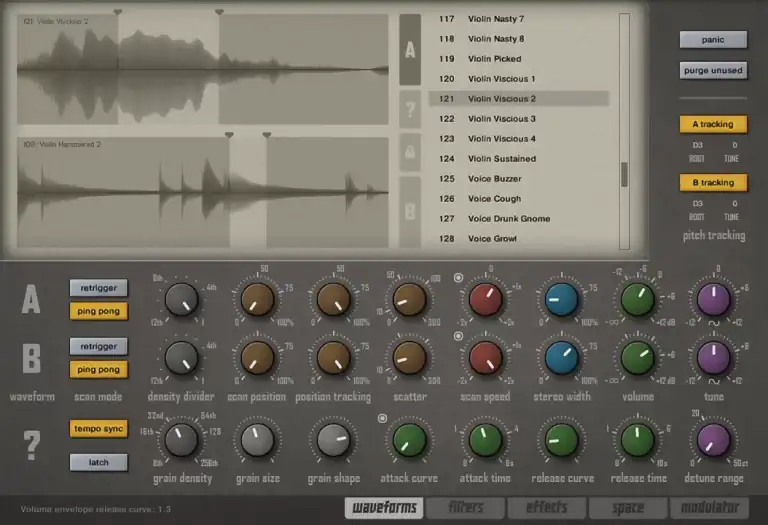768x525 pixels.
Task: Select 117 Violin Nasty 7 in list
Action: click(x=519, y=19)
